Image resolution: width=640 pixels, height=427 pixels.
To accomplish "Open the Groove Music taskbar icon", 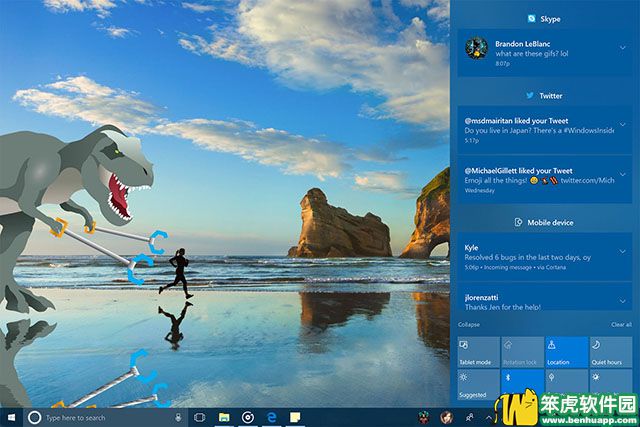I will pyautogui.click(x=248, y=417).
